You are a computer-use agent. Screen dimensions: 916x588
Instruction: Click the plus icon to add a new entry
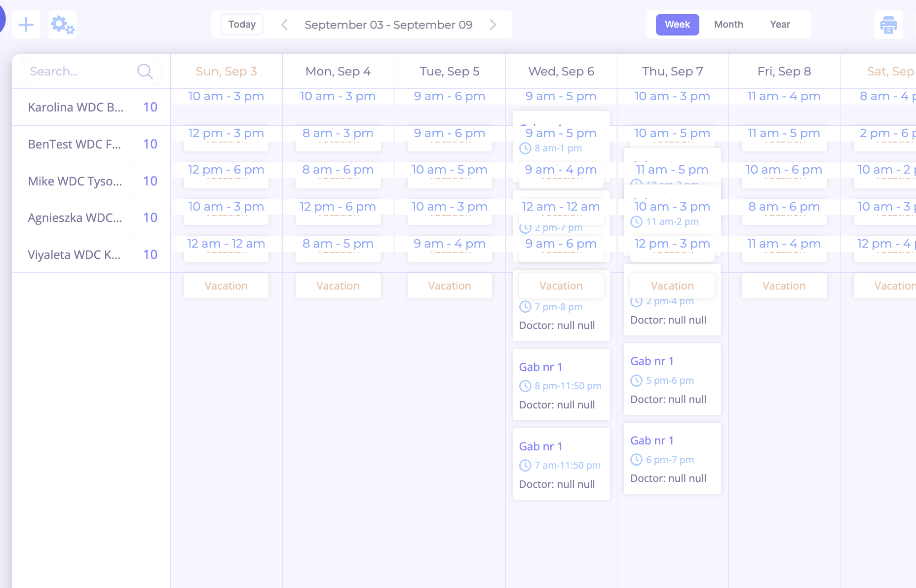point(26,24)
